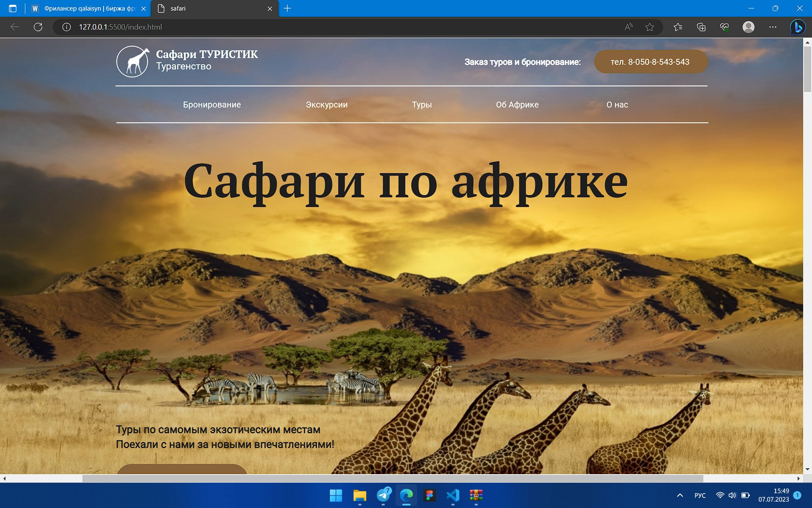The width and height of the screenshot is (812, 508).
Task: Open WinRAR from the taskbar
Action: coord(476,495)
